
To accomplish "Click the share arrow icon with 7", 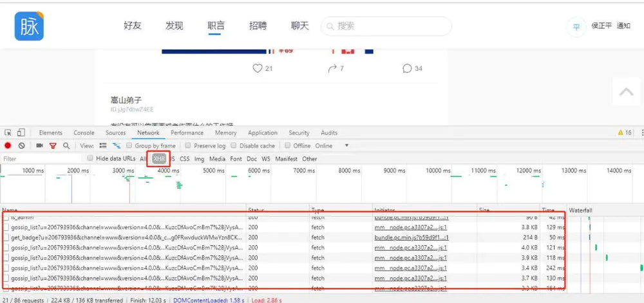I will point(332,68).
